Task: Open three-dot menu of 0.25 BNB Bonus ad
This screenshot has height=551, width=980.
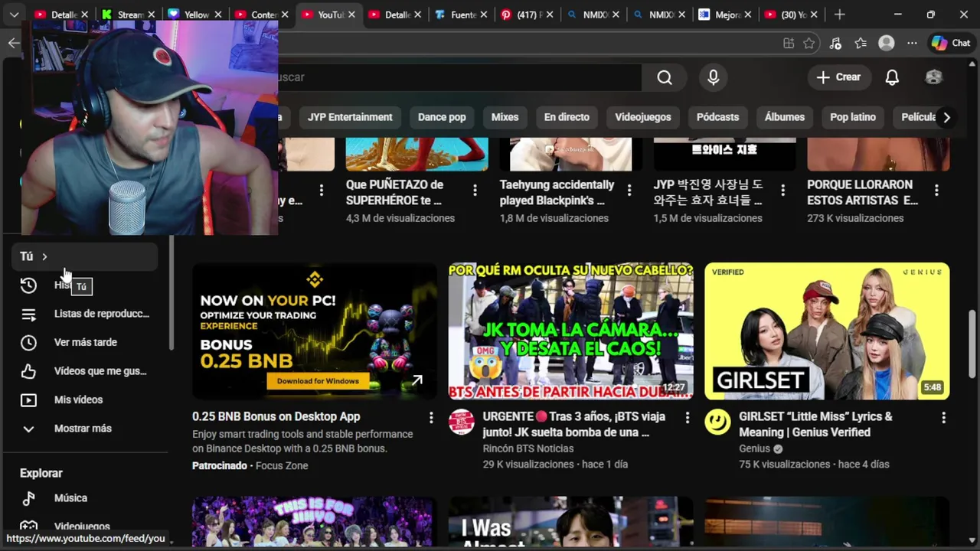Action: (431, 418)
